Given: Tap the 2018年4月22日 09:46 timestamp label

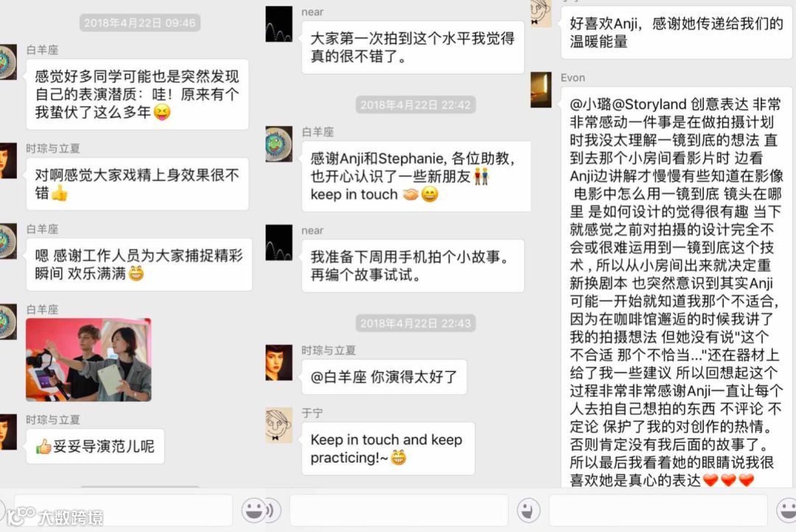Looking at the screenshot, I should point(139,23).
